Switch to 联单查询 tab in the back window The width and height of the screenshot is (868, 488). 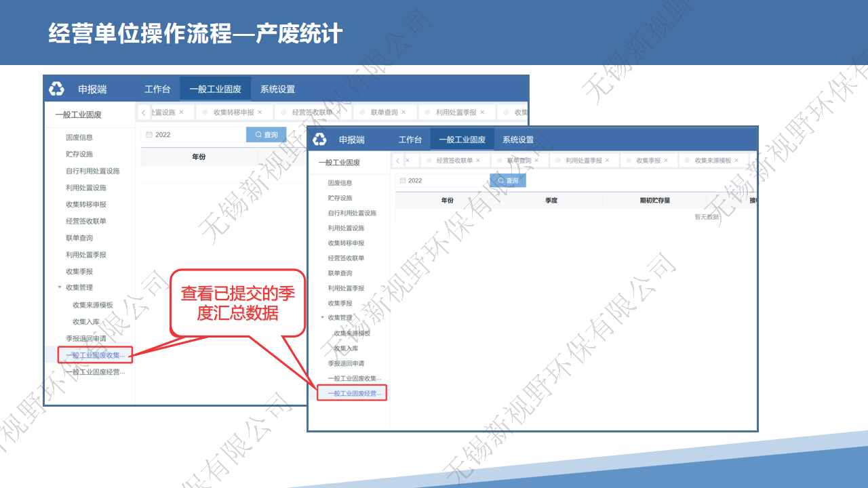click(384, 113)
